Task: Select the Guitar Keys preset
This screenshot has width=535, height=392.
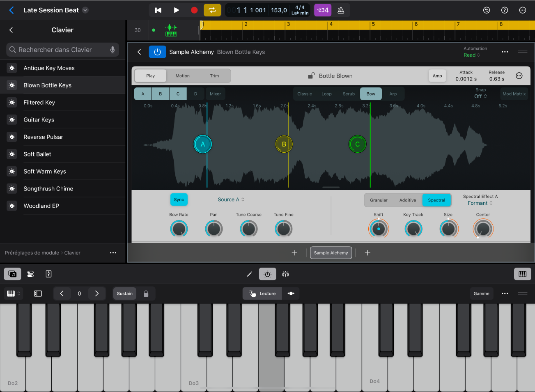Action: point(62,120)
